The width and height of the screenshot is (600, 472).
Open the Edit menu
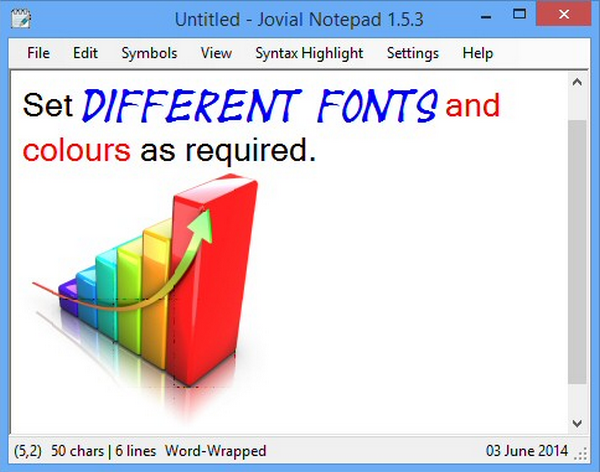click(x=85, y=53)
